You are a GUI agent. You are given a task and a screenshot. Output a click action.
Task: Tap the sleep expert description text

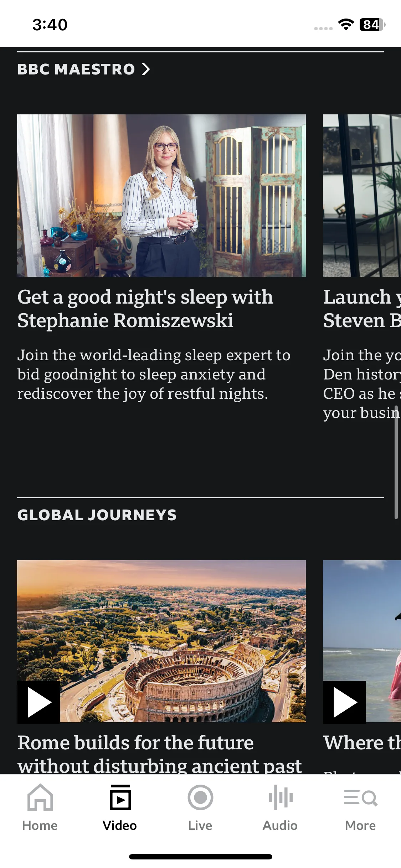(154, 374)
